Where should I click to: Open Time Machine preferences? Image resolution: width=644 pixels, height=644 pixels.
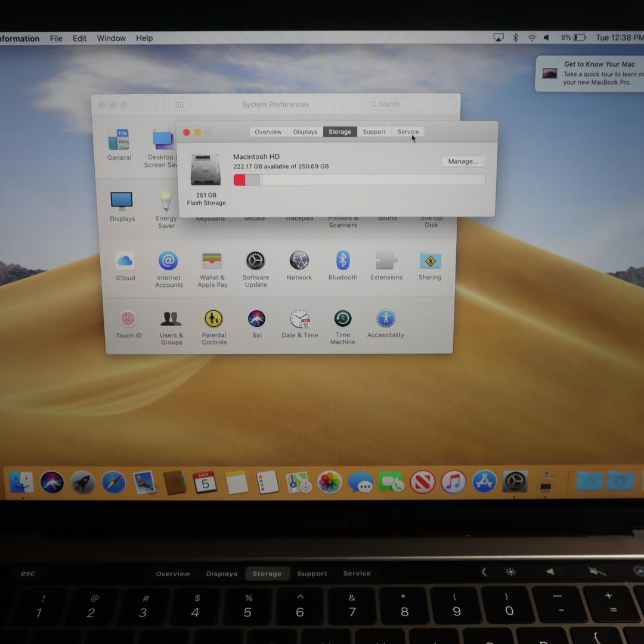(342, 318)
